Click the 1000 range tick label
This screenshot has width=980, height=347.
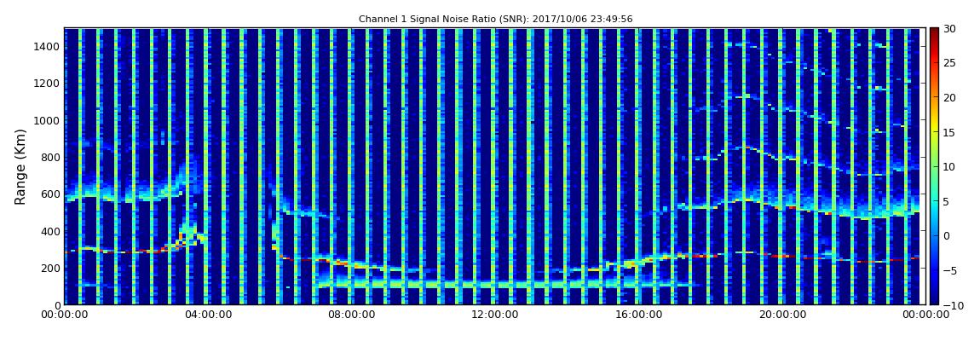pos(47,121)
